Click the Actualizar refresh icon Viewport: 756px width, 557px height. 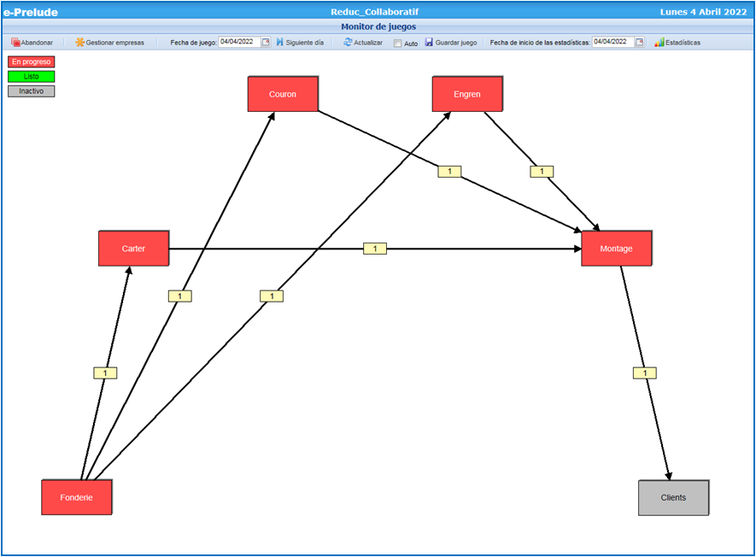pos(348,42)
